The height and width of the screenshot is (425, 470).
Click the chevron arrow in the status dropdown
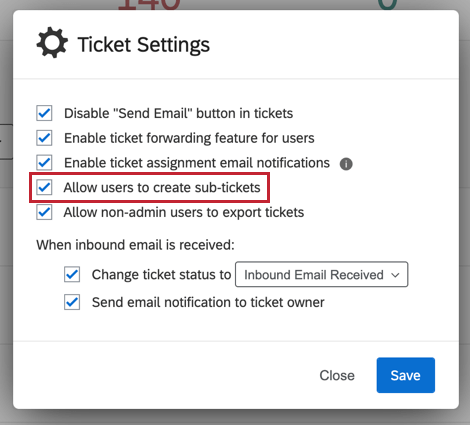coord(395,275)
